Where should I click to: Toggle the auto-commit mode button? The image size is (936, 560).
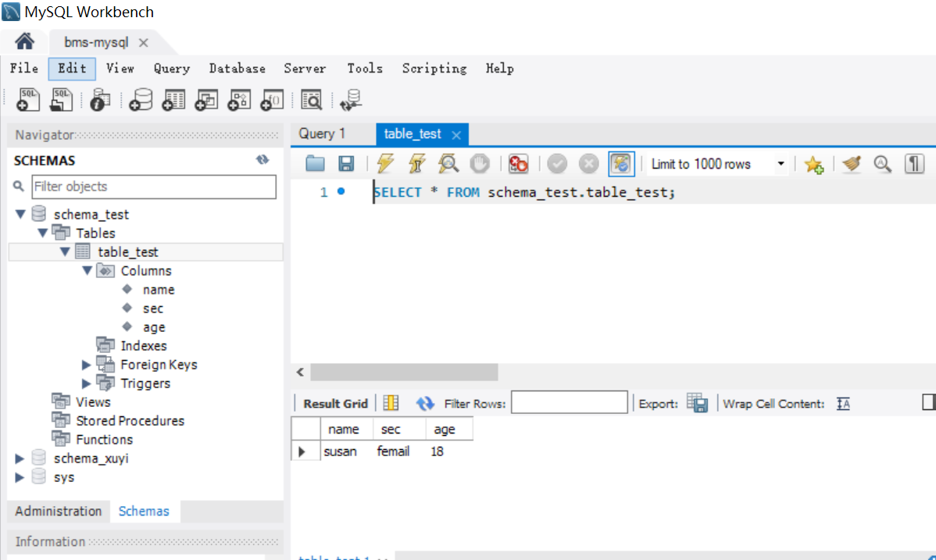[x=621, y=163]
